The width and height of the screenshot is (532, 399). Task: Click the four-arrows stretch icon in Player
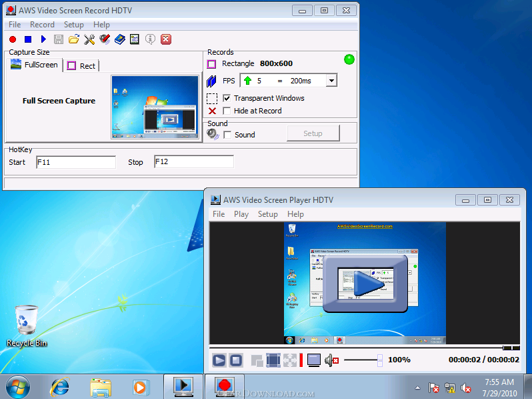click(290, 360)
